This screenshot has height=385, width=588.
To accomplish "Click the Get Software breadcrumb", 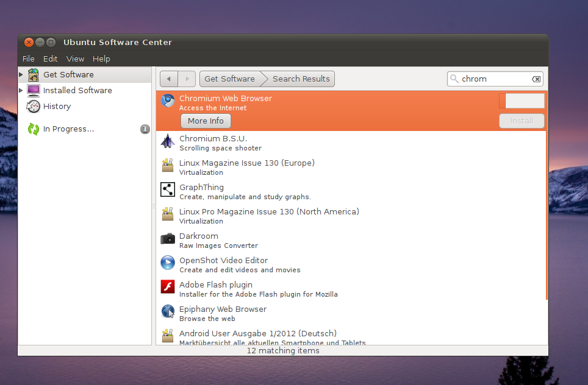I will 229,79.
